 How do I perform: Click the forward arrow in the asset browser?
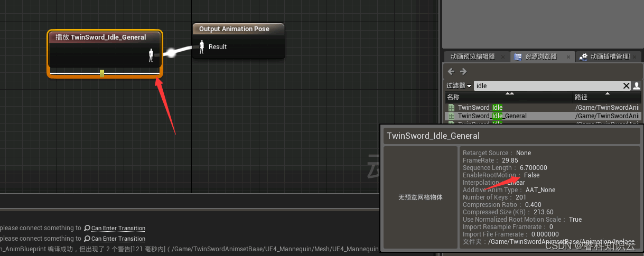[463, 71]
